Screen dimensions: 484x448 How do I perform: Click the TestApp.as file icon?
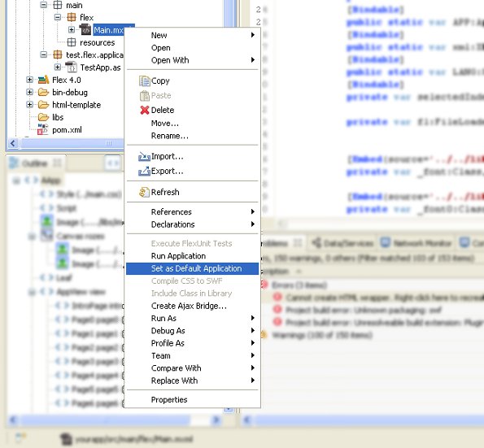click(x=72, y=67)
